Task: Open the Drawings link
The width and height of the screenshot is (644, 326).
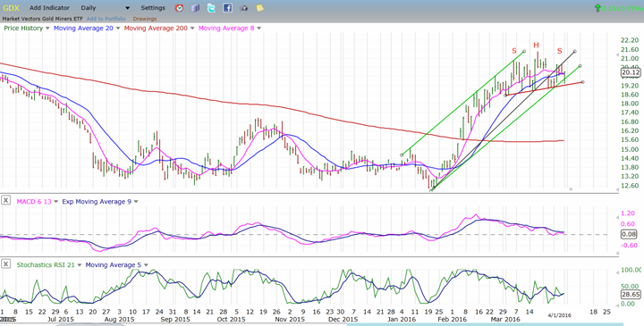Action: pos(145,19)
